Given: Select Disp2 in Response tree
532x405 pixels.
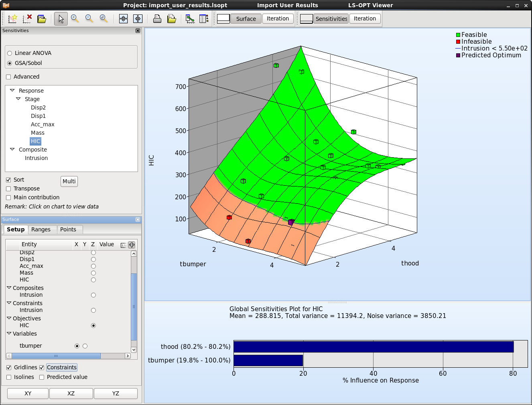Looking at the screenshot, I should 38,107.
